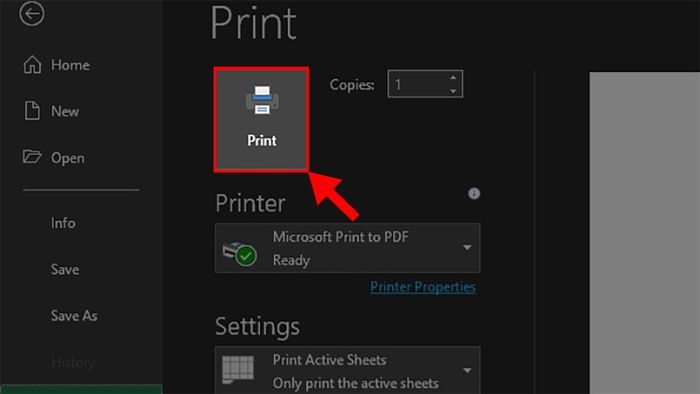The width and height of the screenshot is (700, 394).
Task: Click the back arrow circle icon
Action: pyautogui.click(x=32, y=13)
